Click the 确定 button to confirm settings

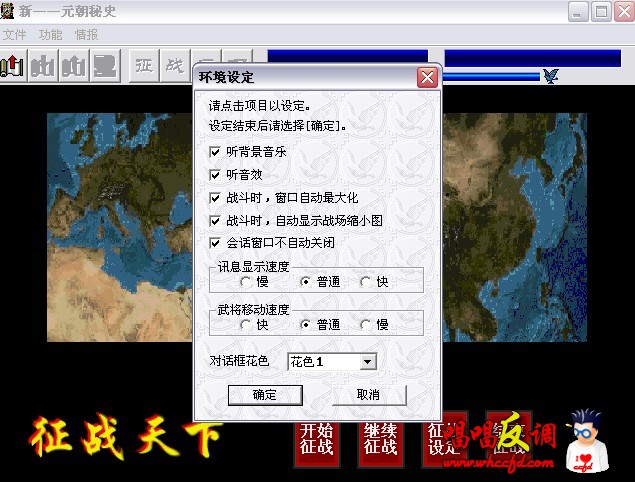(265, 395)
